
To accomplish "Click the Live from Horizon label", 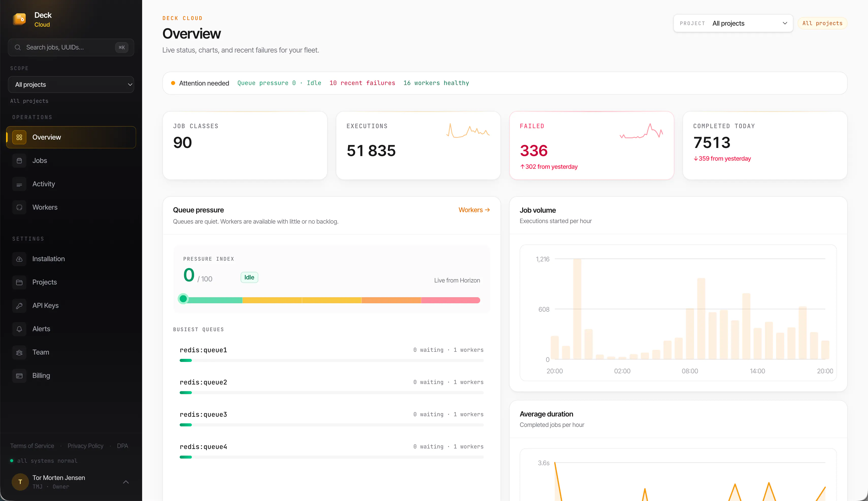I will tap(457, 280).
